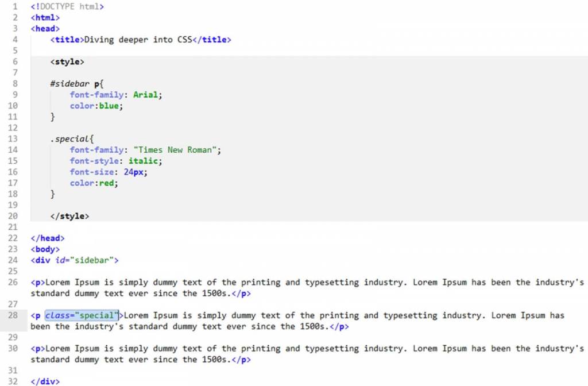
Task: Click the red color value
Action: pos(107,183)
